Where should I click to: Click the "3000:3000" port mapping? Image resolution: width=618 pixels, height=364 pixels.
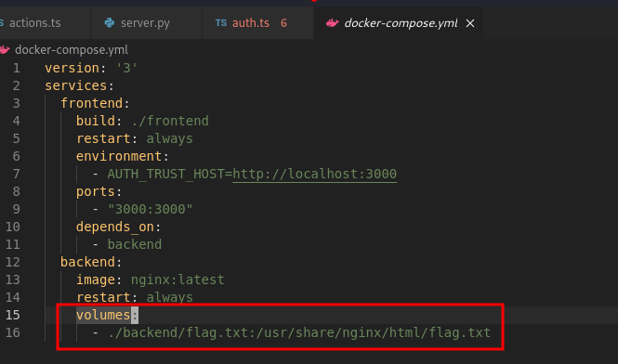[151, 209]
